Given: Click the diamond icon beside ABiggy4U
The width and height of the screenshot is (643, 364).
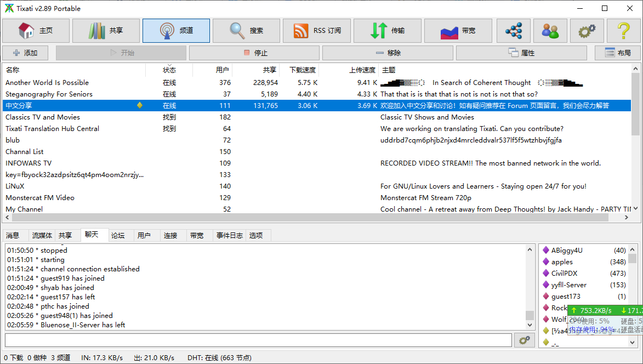Looking at the screenshot, I should 546,250.
